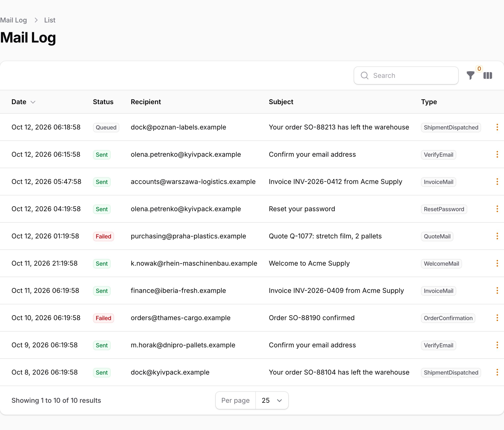
Task: Click the ShipmentDispatched badge for SO-88213
Action: click(451, 127)
